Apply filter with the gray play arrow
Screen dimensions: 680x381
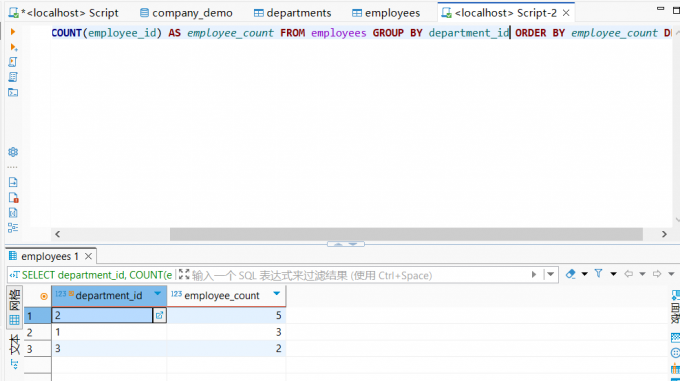point(534,274)
